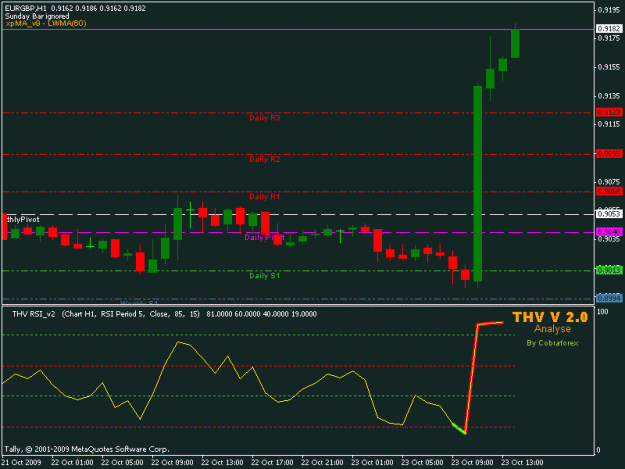Click the 0.9155 price scale label
The height and width of the screenshot is (469, 625).
point(609,67)
